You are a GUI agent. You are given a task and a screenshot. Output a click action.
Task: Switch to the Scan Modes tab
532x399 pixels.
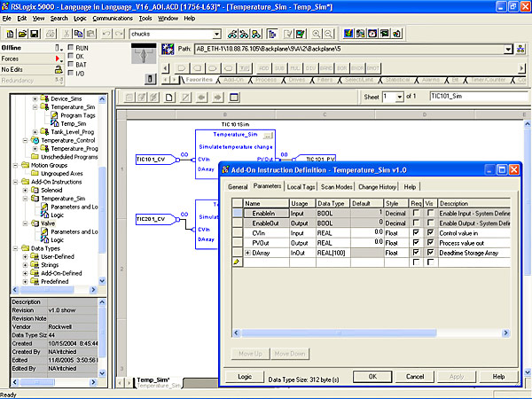click(x=337, y=187)
